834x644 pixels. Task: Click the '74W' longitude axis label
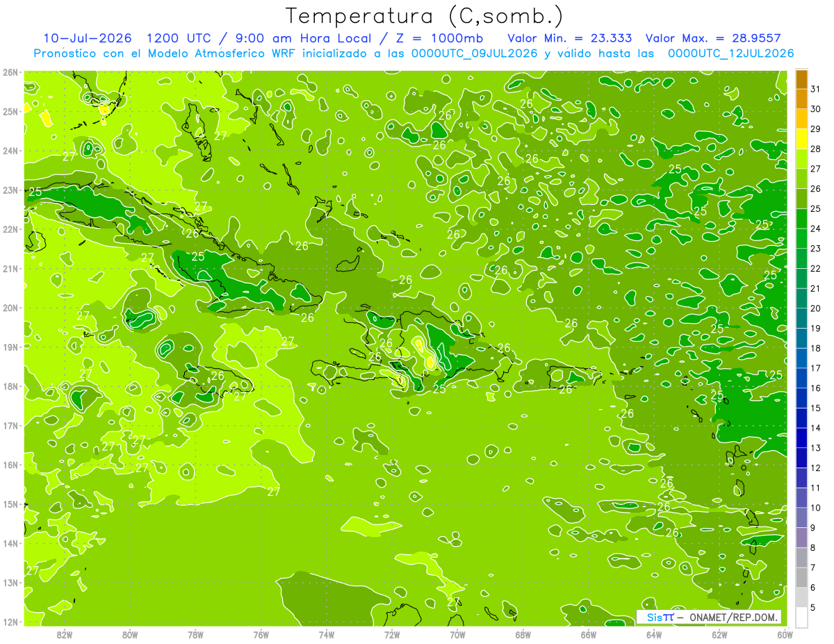pos(327,635)
